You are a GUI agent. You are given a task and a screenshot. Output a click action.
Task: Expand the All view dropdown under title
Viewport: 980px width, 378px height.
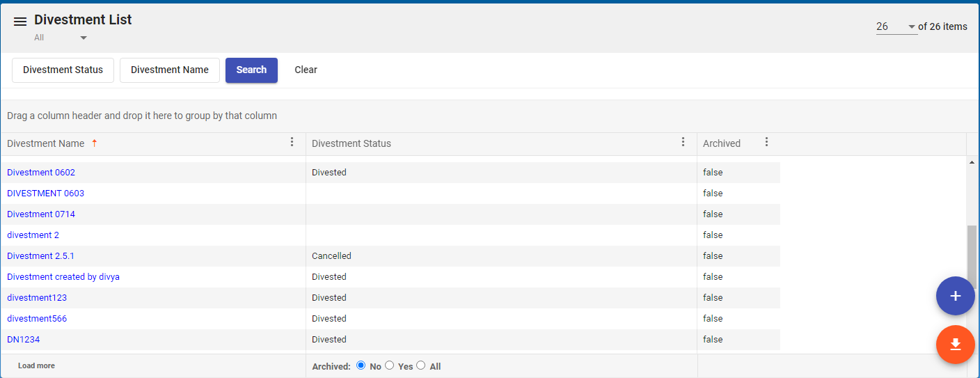point(83,38)
